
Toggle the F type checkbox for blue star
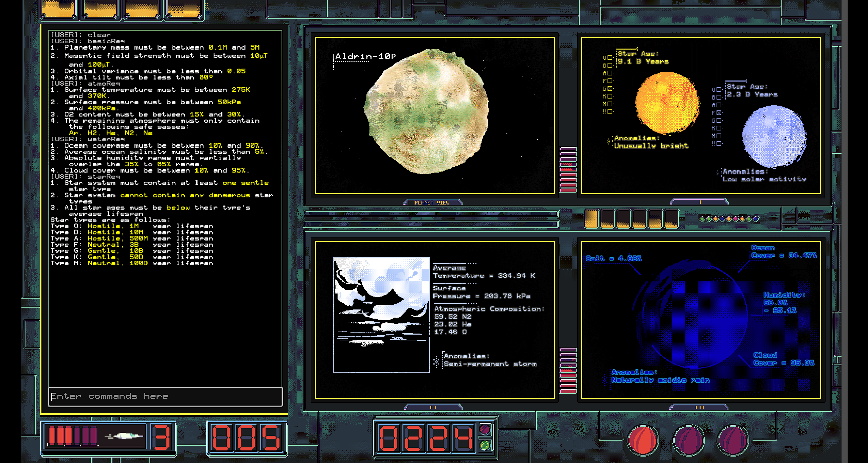coord(719,113)
